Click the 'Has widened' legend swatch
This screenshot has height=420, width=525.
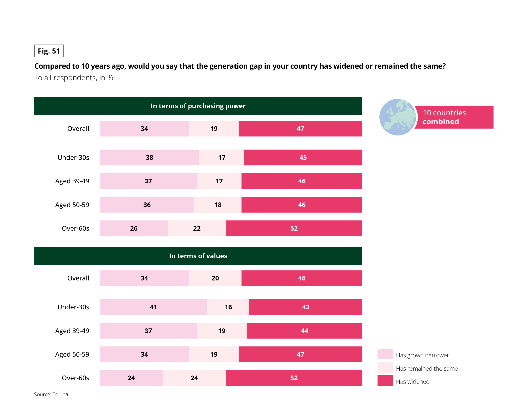[385, 381]
